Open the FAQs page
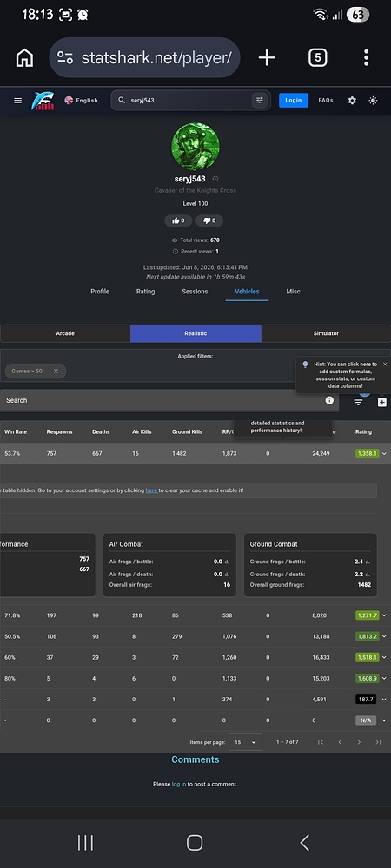This screenshot has height=868, width=391. coord(326,100)
